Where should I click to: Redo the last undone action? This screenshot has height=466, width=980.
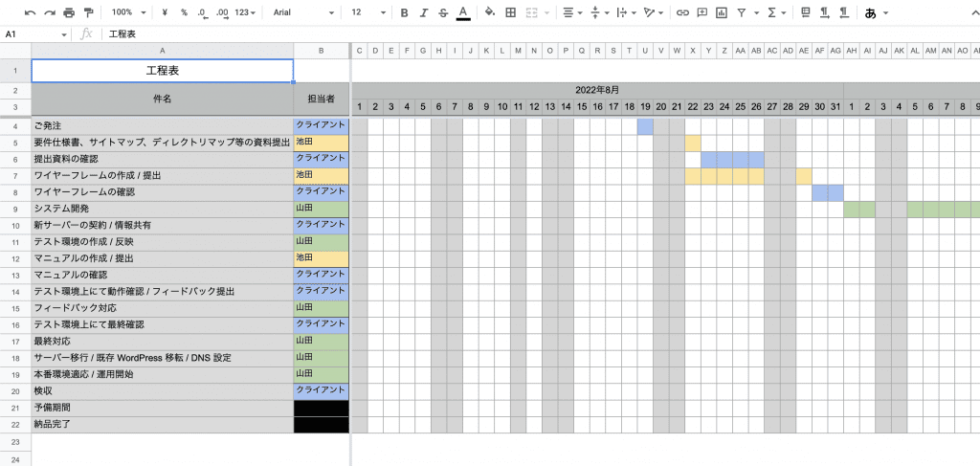click(50, 12)
